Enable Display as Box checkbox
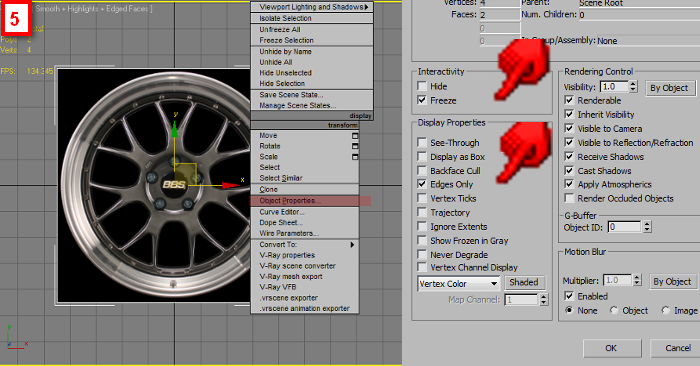This screenshot has width=700, height=366. [x=422, y=157]
